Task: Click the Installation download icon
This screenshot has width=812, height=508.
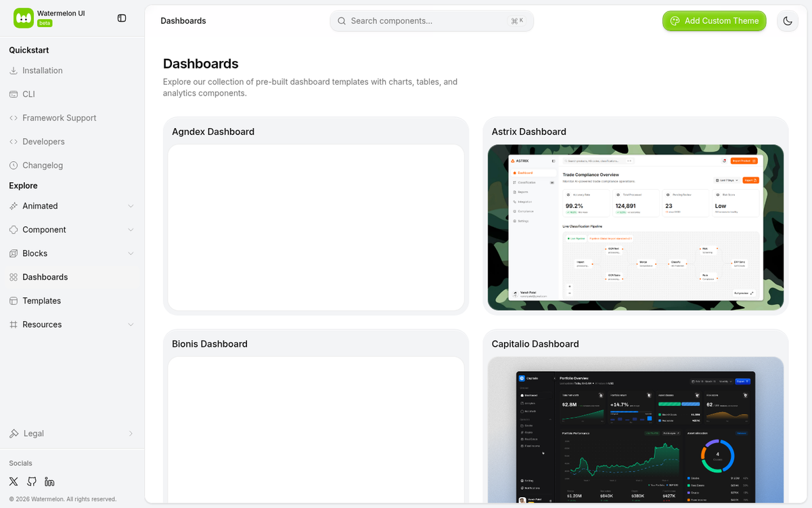Action: pyautogui.click(x=14, y=70)
